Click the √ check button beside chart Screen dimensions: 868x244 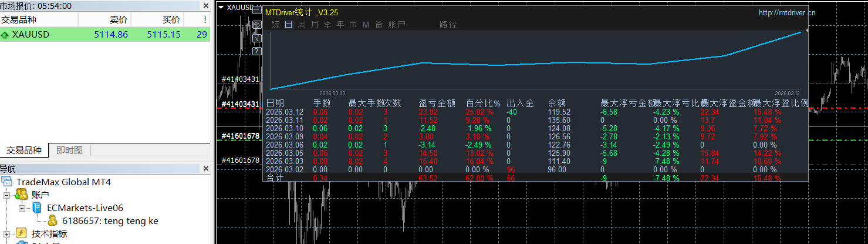[x=256, y=38]
